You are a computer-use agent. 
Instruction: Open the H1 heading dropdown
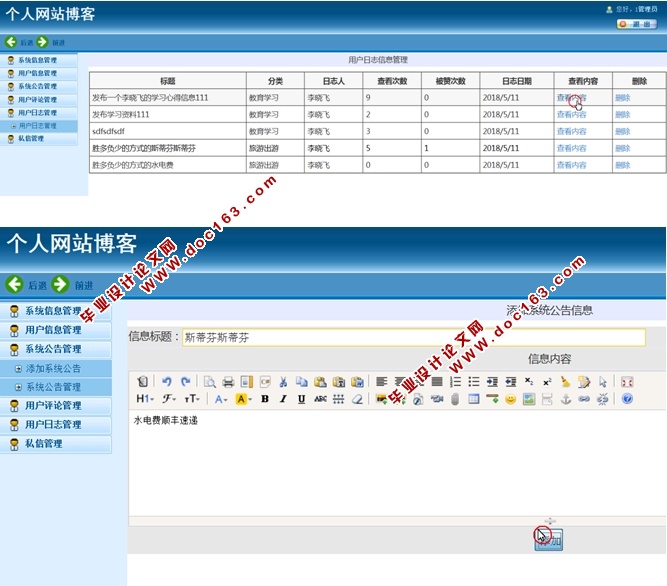tap(145, 399)
